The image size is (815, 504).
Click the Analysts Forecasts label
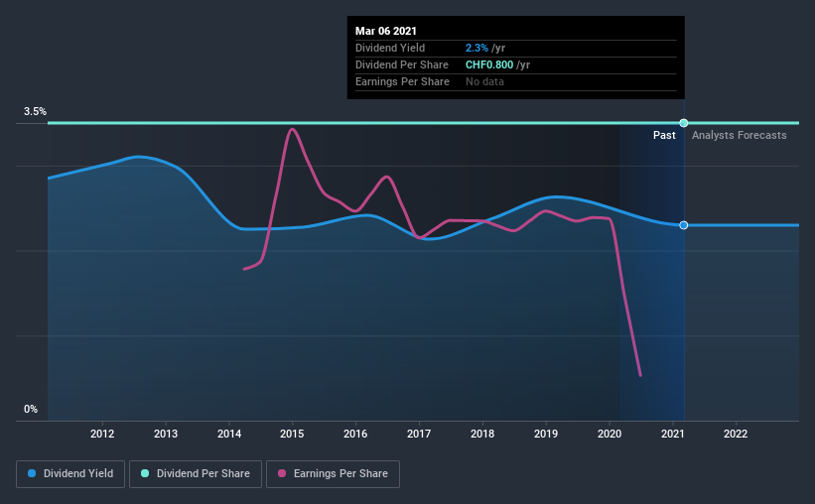coord(740,135)
